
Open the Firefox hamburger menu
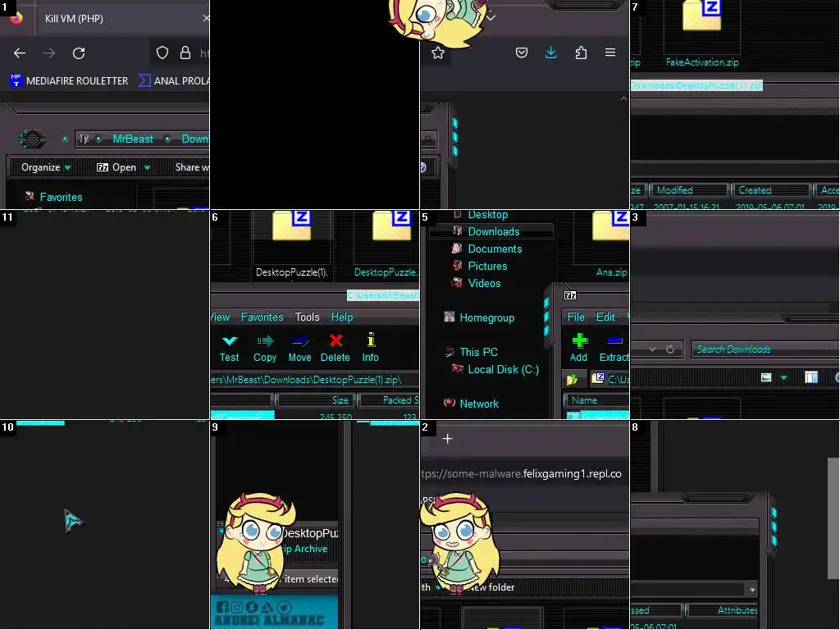click(x=610, y=52)
